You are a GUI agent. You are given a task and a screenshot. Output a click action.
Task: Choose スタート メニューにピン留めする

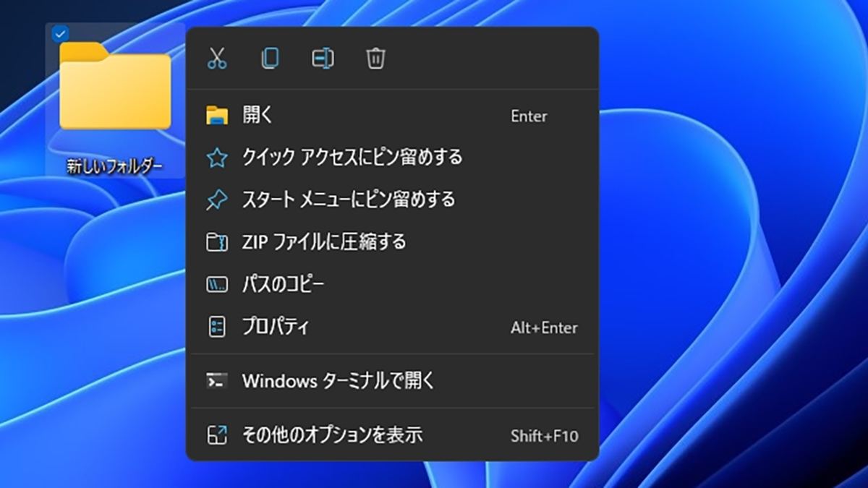point(393,200)
